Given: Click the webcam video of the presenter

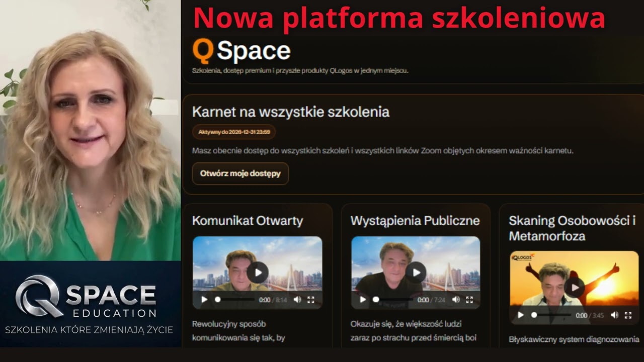Looking at the screenshot, I should pos(91,130).
